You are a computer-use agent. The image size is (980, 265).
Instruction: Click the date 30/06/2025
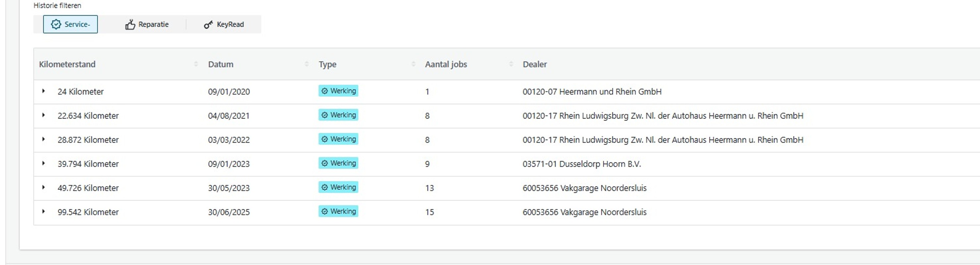229,212
